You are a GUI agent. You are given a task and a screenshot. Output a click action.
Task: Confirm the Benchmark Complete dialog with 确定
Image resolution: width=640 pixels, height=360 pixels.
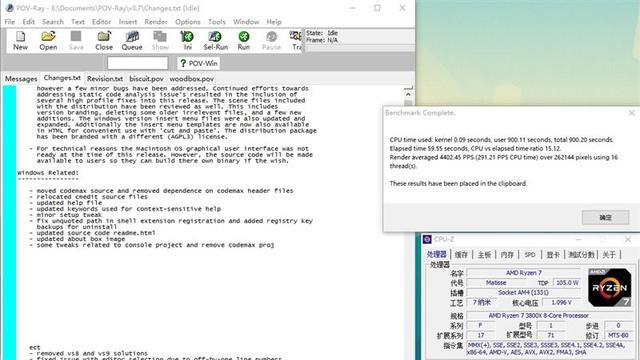click(605, 218)
